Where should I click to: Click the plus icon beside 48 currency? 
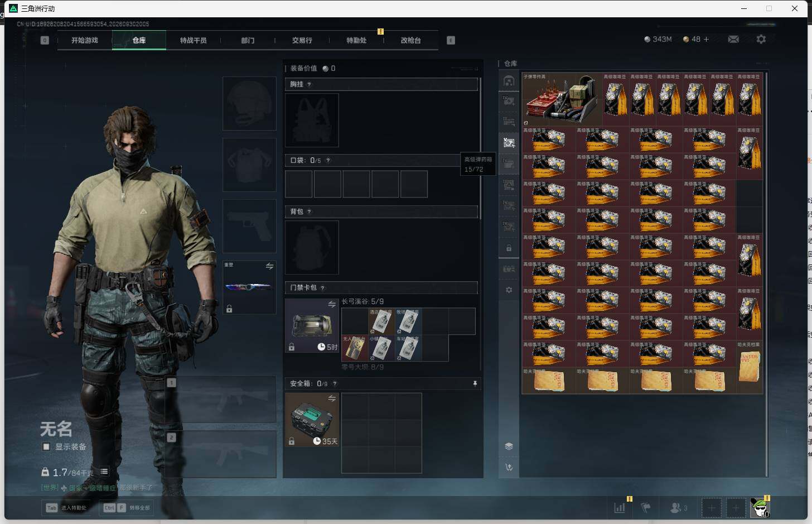point(706,39)
